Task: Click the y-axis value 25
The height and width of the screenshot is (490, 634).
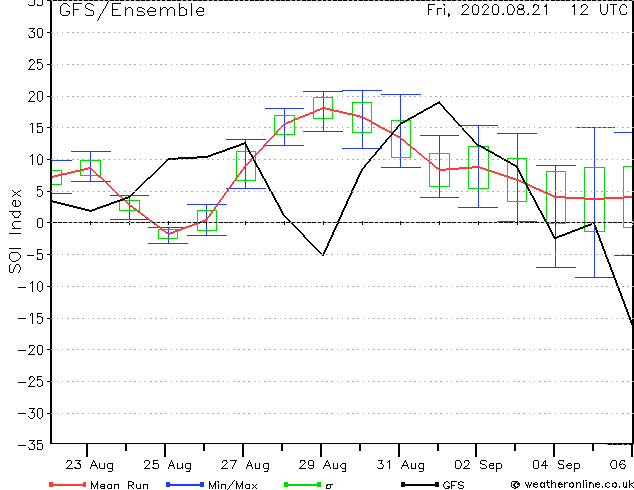Action: [36, 65]
